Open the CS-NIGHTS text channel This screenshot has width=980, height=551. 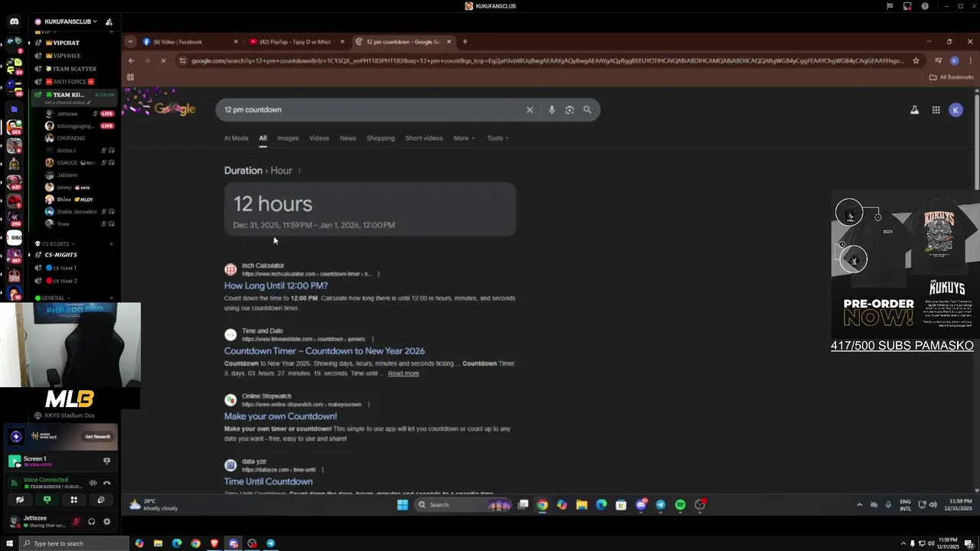60,255
